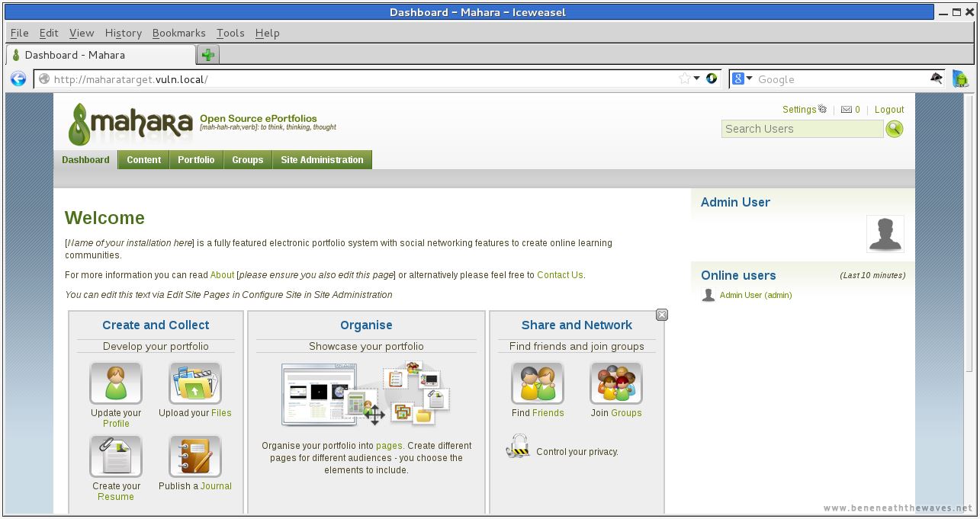Close the information box with X icon
Screen dimensions: 980x519
(662, 315)
